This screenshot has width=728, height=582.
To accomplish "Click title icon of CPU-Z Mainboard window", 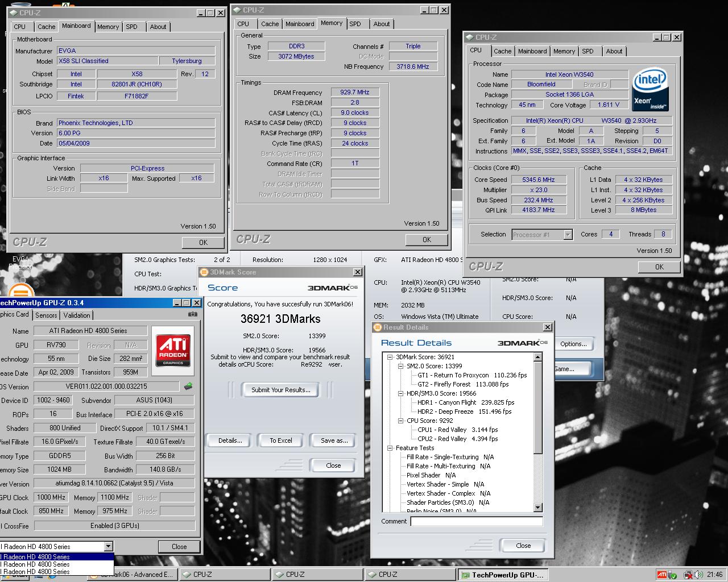I will pos(14,13).
